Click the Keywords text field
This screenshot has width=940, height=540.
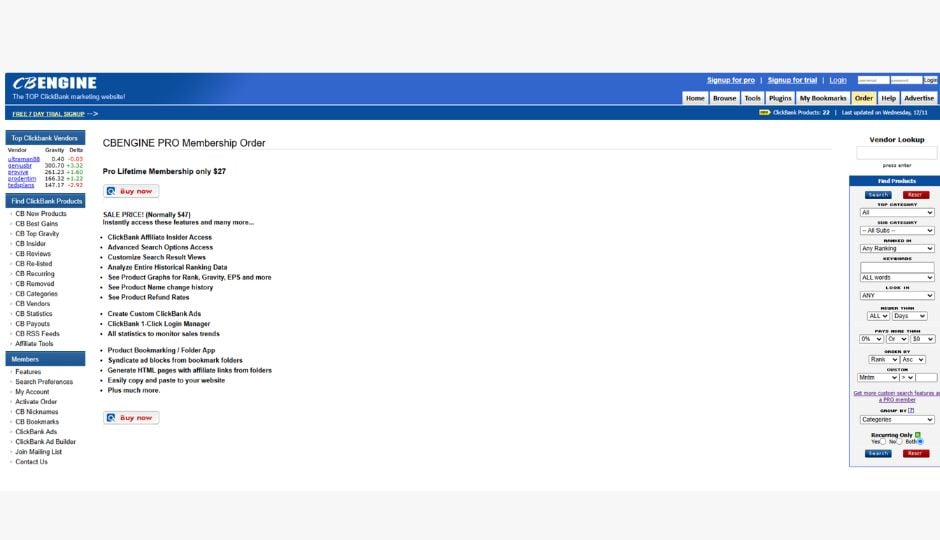(x=897, y=267)
